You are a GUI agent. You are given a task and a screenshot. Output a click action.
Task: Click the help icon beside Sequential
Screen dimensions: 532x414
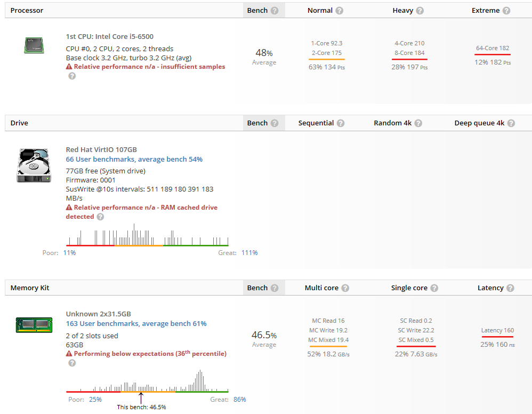341,123
